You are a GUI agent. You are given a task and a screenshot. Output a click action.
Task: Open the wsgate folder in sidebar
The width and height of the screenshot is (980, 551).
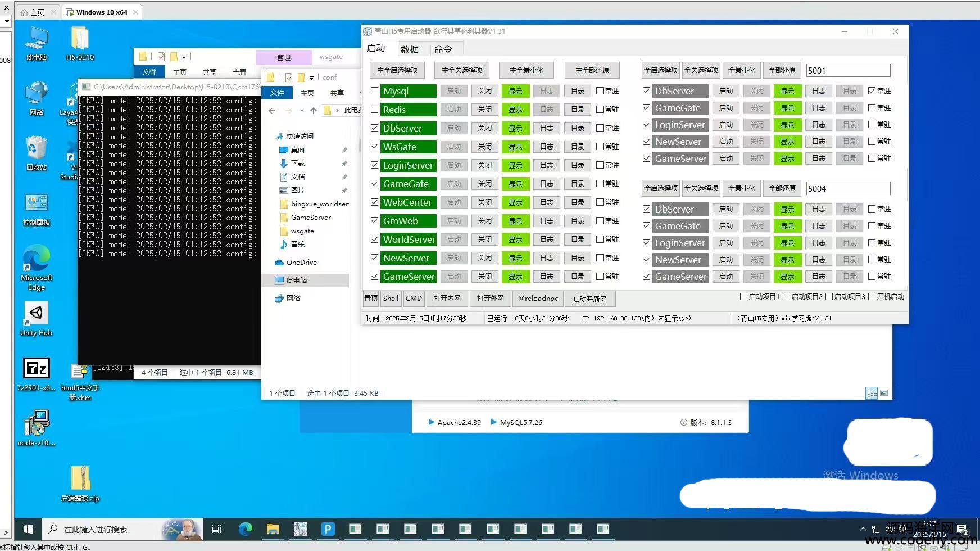tap(302, 231)
